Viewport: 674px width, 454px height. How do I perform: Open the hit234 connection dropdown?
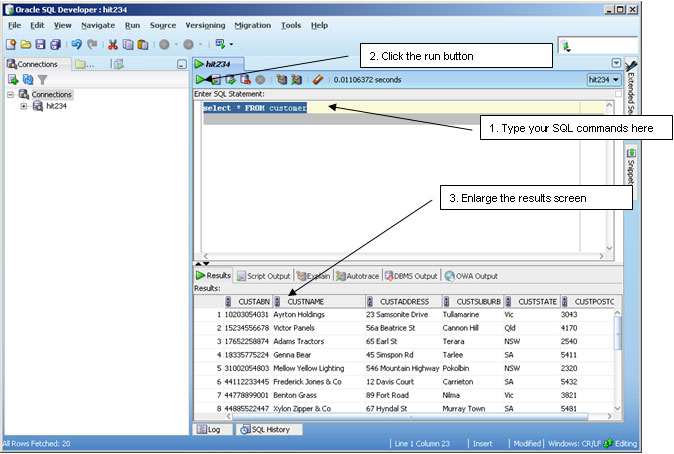(604, 80)
